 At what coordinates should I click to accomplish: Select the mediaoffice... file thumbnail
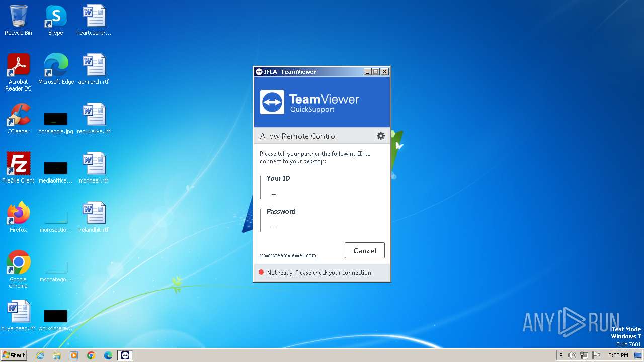tap(56, 168)
